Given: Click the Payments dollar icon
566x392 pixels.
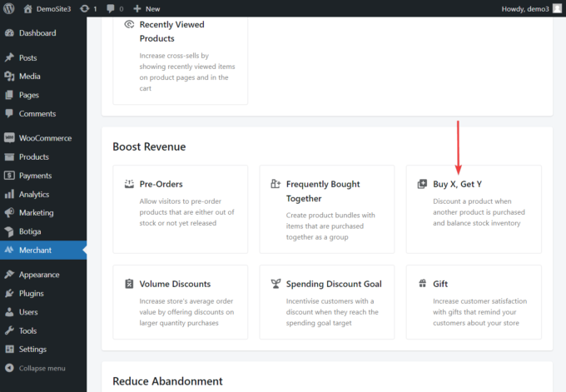Looking at the screenshot, I should [x=9, y=176].
